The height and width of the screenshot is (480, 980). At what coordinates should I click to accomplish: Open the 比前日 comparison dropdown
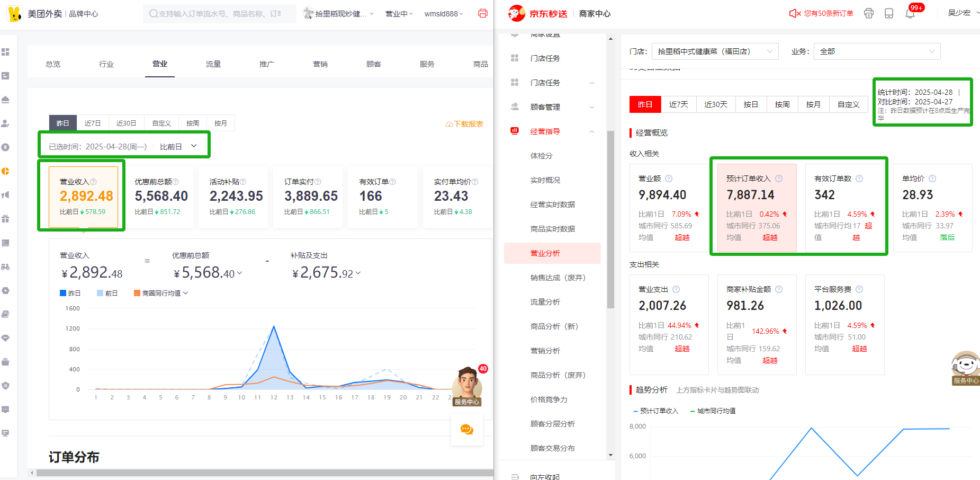pyautogui.click(x=178, y=146)
